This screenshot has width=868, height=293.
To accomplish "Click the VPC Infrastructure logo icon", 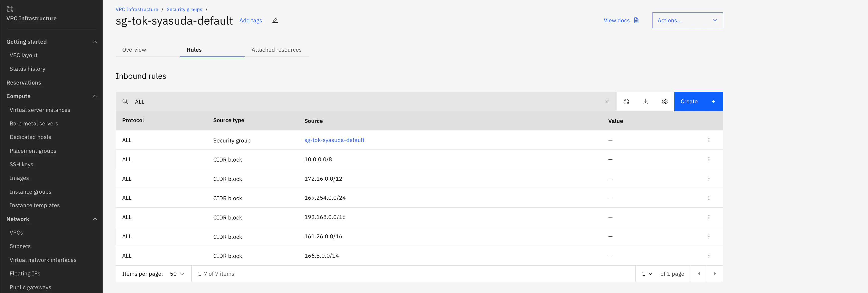I will tap(10, 9).
